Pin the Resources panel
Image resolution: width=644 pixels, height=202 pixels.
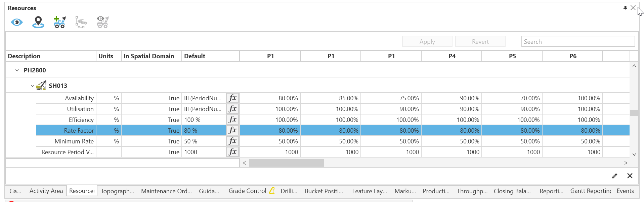point(625,7)
